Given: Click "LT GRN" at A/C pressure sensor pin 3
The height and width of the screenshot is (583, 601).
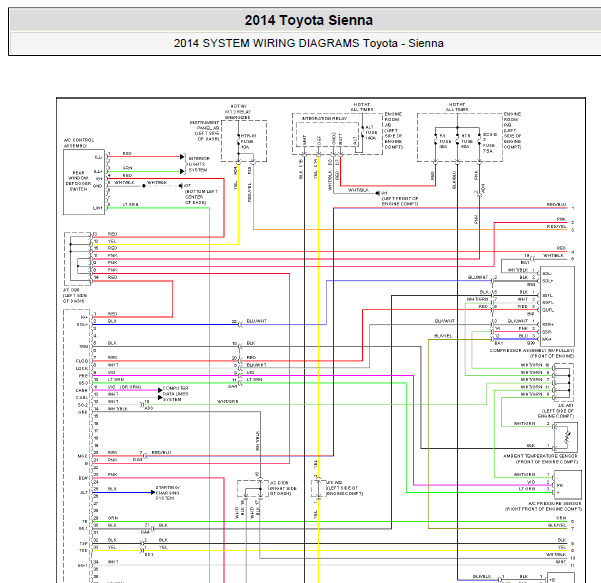Looking at the screenshot, I should (527, 489).
